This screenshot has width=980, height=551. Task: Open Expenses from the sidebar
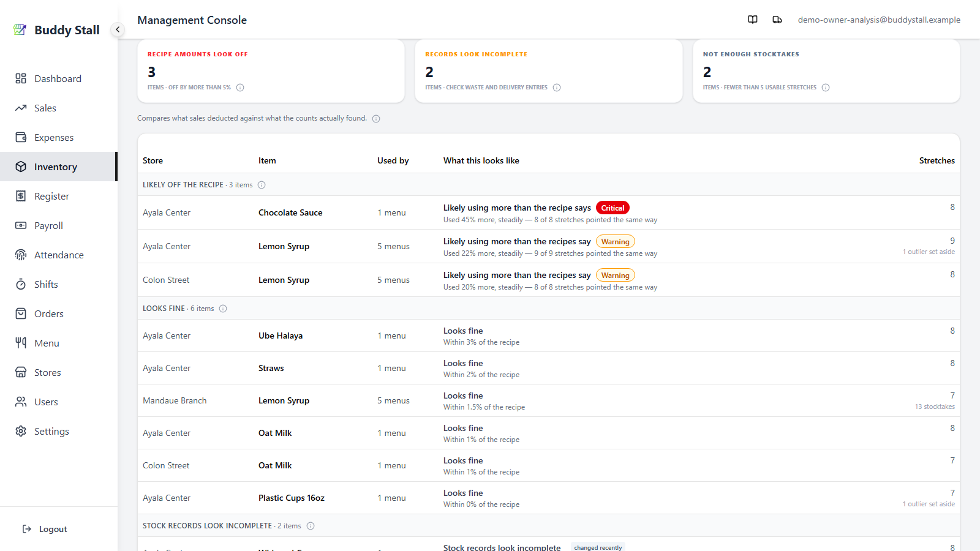58,137
